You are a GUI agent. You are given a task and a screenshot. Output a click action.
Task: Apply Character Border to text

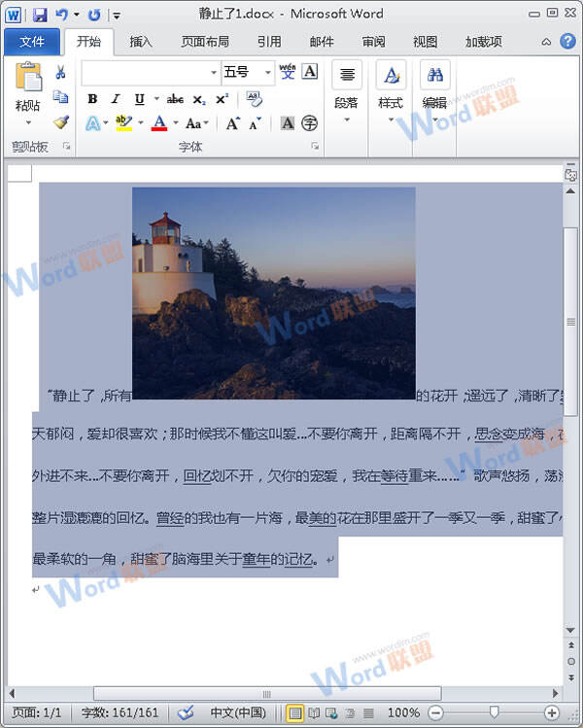[310, 72]
